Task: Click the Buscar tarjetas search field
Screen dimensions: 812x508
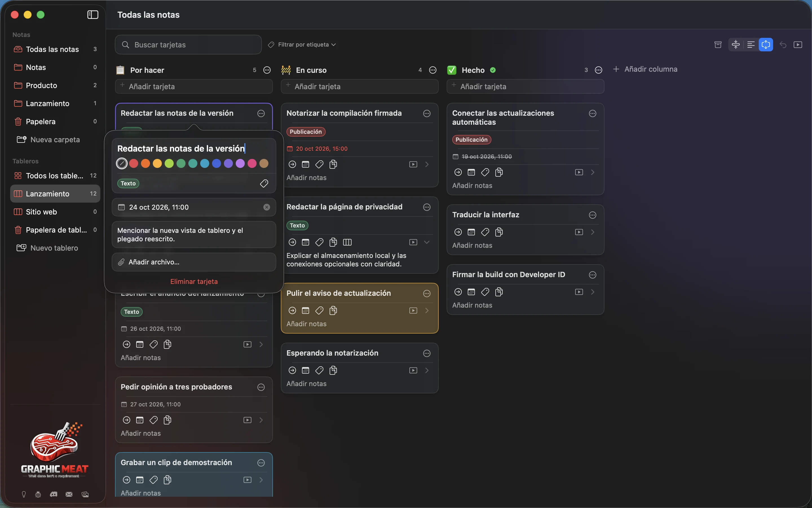Action: (x=188, y=45)
